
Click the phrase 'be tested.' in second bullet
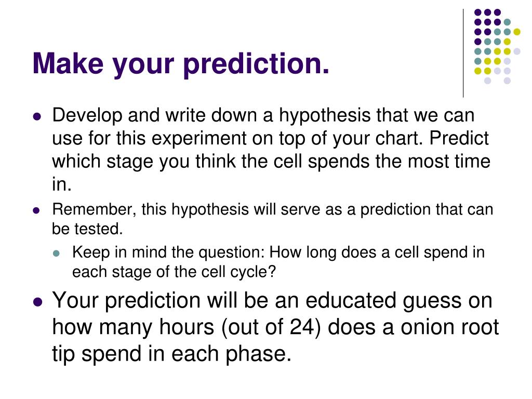pyautogui.click(x=87, y=229)
